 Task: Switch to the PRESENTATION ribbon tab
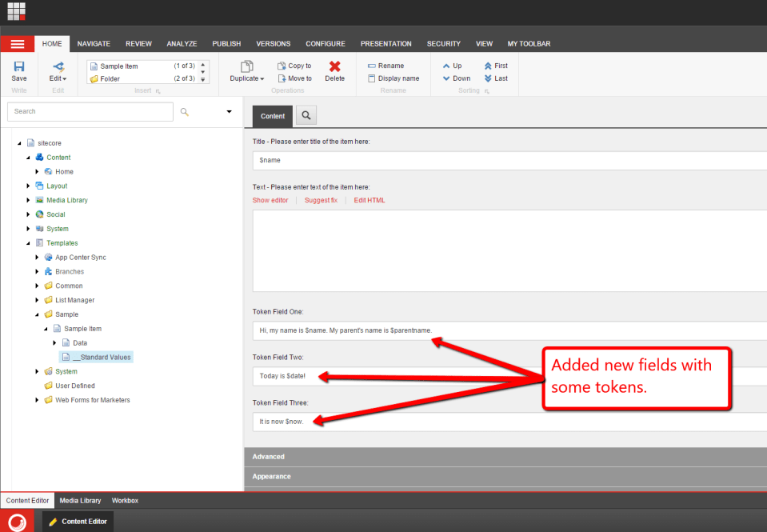click(x=385, y=44)
